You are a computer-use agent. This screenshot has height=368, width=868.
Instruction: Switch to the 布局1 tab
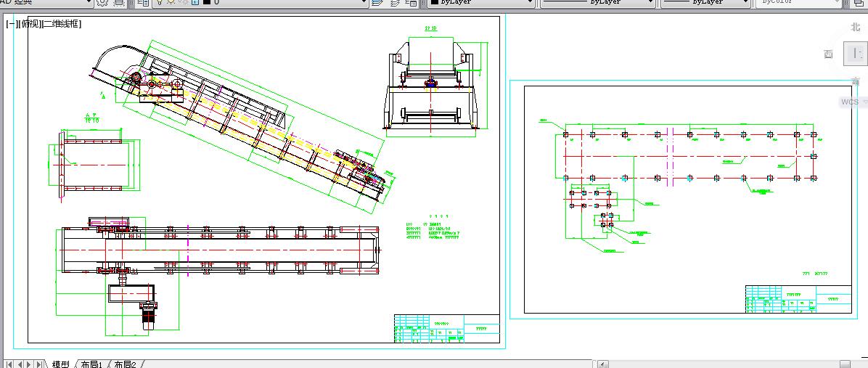pos(92,364)
